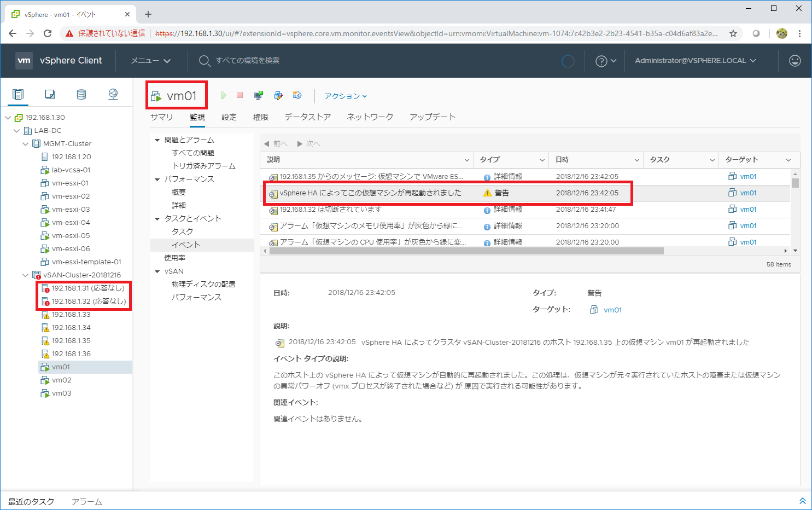Viewport: 812px width, 510px height.
Task: Open the アクション dropdown
Action: click(346, 96)
